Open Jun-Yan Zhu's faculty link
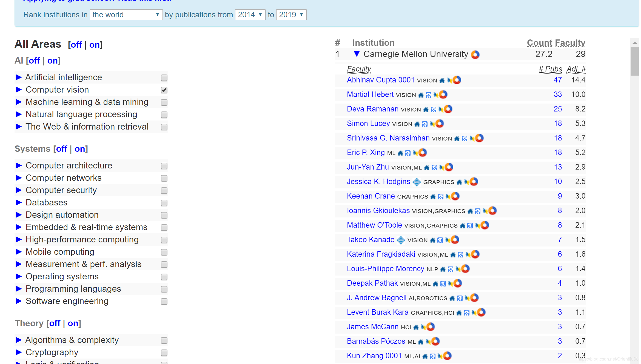This screenshot has height=364, width=641. pyautogui.click(x=367, y=167)
